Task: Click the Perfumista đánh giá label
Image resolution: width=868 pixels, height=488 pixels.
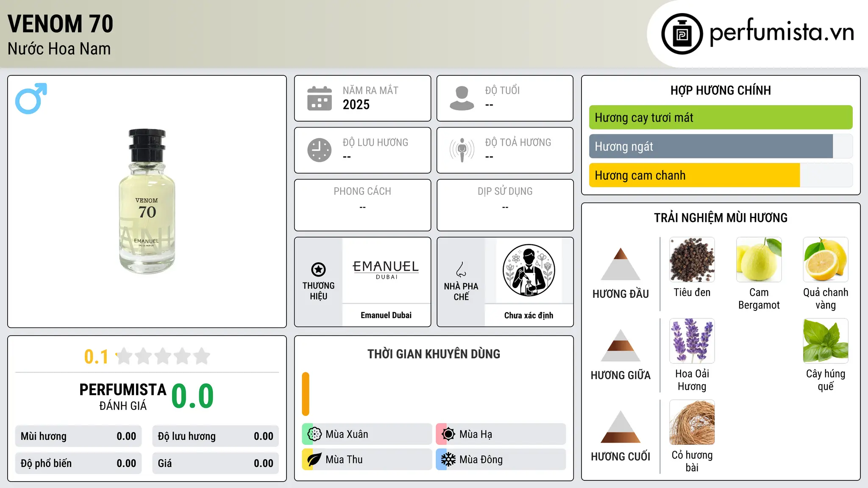Action: pyautogui.click(x=123, y=396)
